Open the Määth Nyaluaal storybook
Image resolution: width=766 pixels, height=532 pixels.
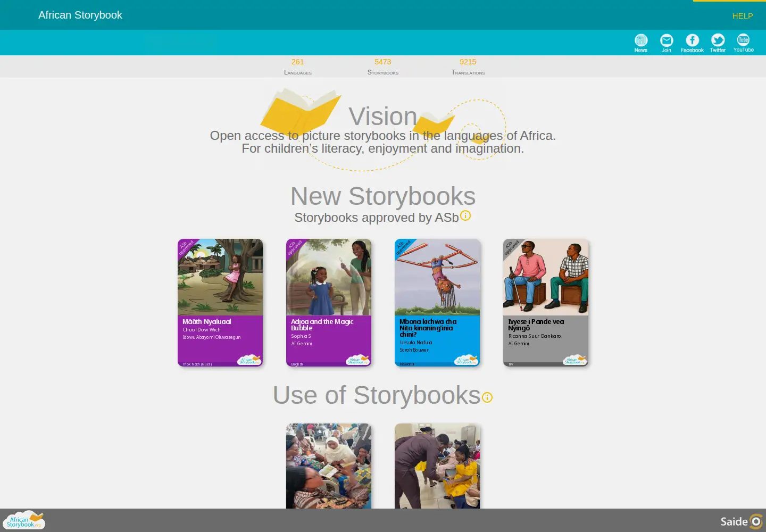tap(220, 303)
